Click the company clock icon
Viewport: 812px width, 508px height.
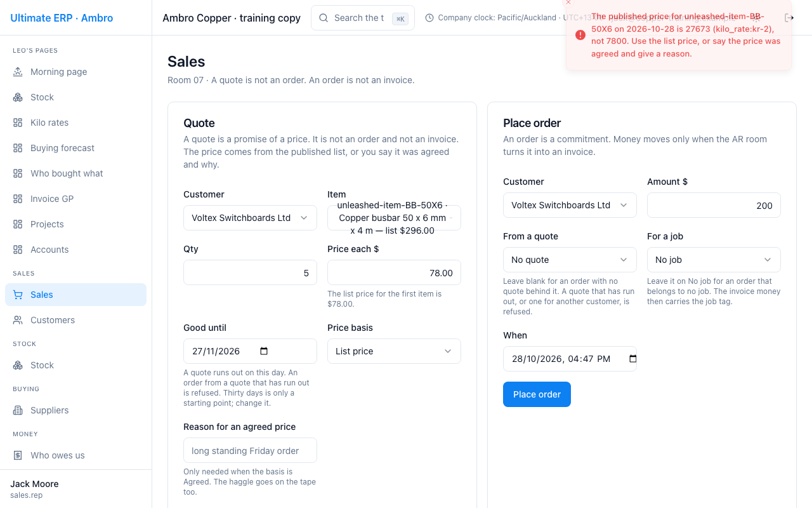coord(429,18)
